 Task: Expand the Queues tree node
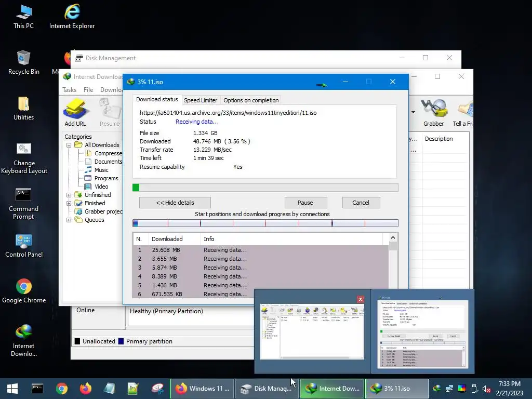pos(69,220)
